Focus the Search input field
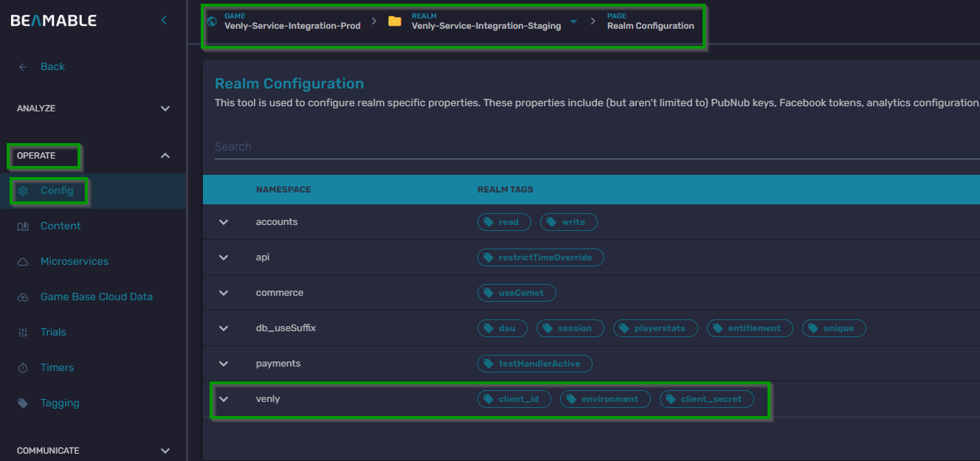This screenshot has height=461, width=980. coord(597,147)
